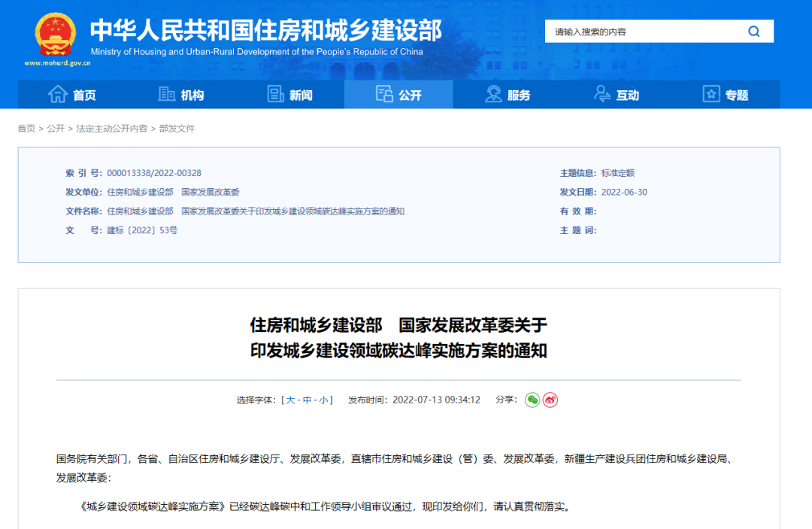This screenshot has width=812, height=529.
Task: Open the 专题 navigation tab
Action: (x=726, y=94)
